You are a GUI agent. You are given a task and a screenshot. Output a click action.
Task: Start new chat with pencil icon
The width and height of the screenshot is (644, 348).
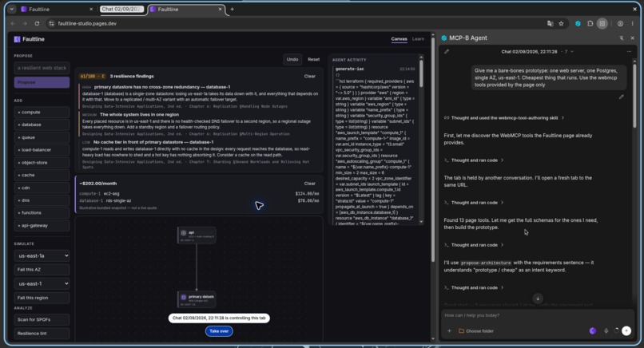coord(447,52)
